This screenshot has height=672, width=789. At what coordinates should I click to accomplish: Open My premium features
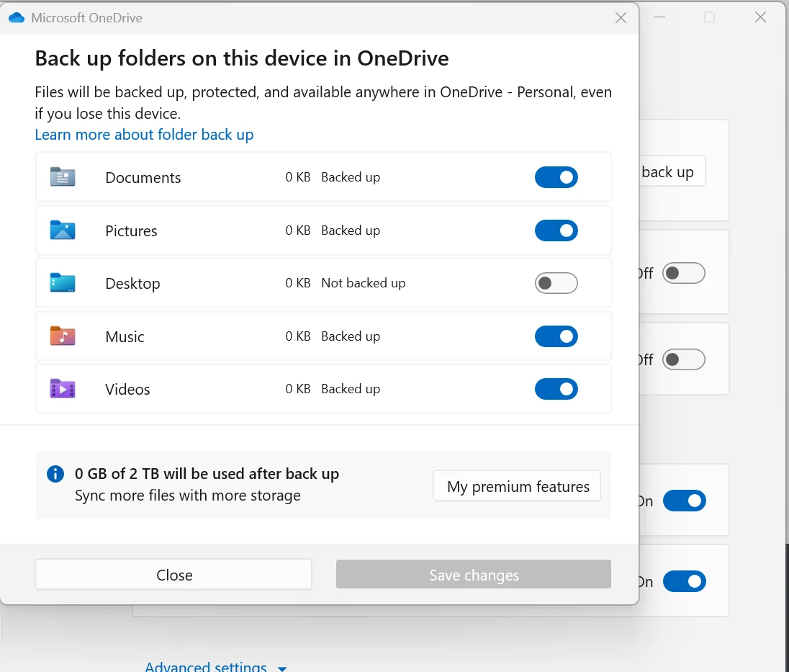(517, 486)
